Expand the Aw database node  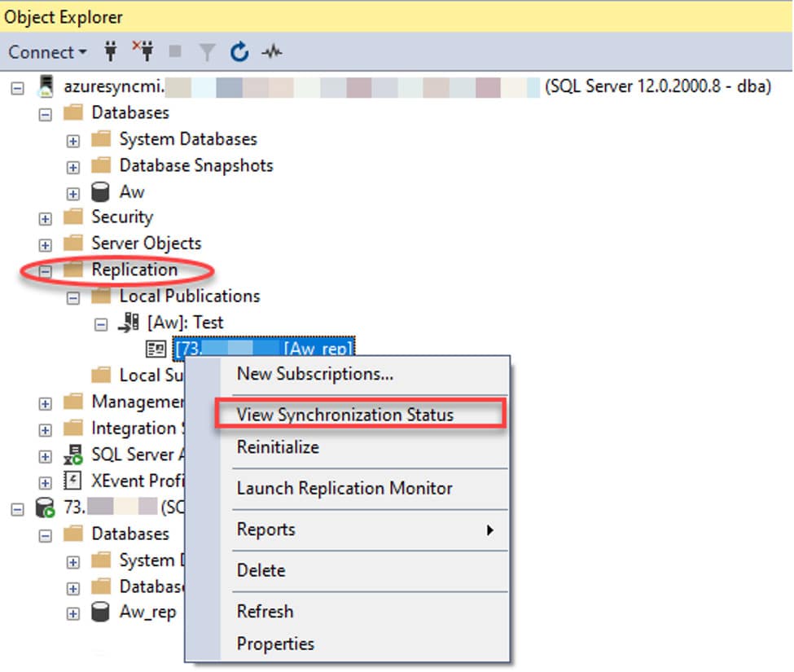point(73,193)
